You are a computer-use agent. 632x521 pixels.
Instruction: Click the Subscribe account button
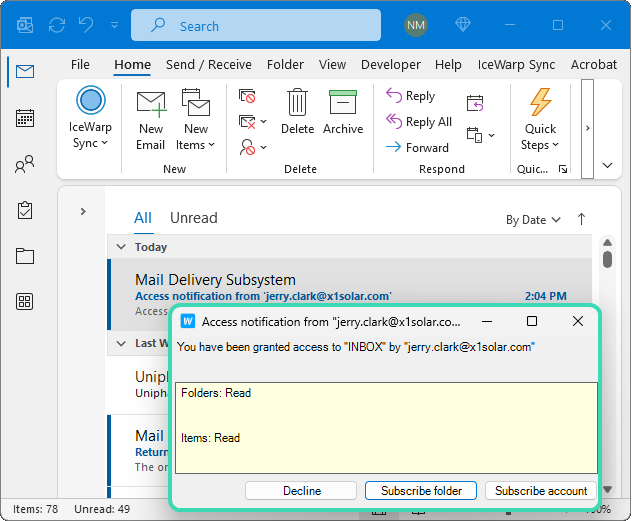[x=541, y=490]
